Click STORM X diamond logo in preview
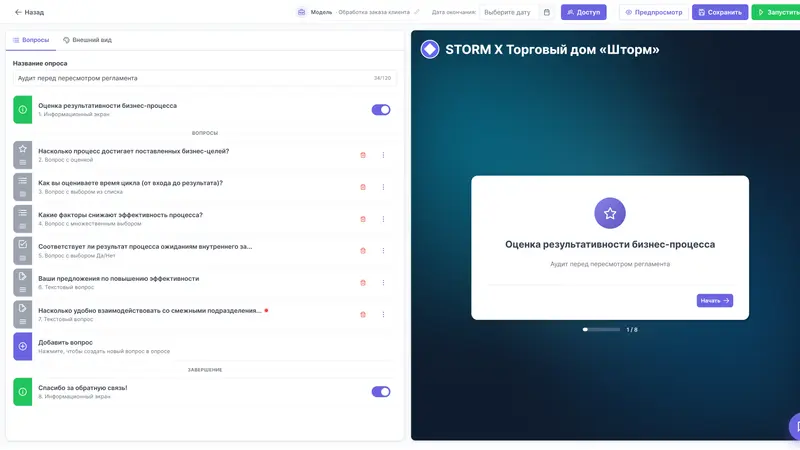Viewport: 800px width, 450px height. pos(430,49)
